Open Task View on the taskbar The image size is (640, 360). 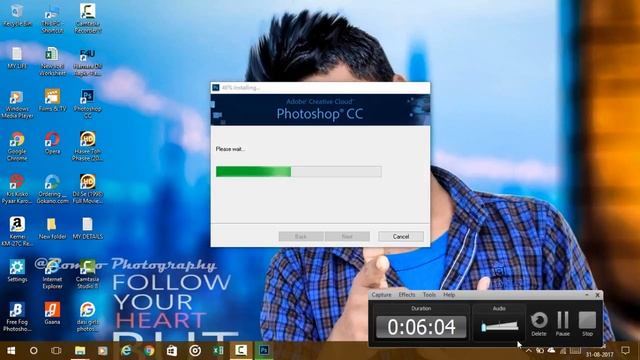coord(56,351)
